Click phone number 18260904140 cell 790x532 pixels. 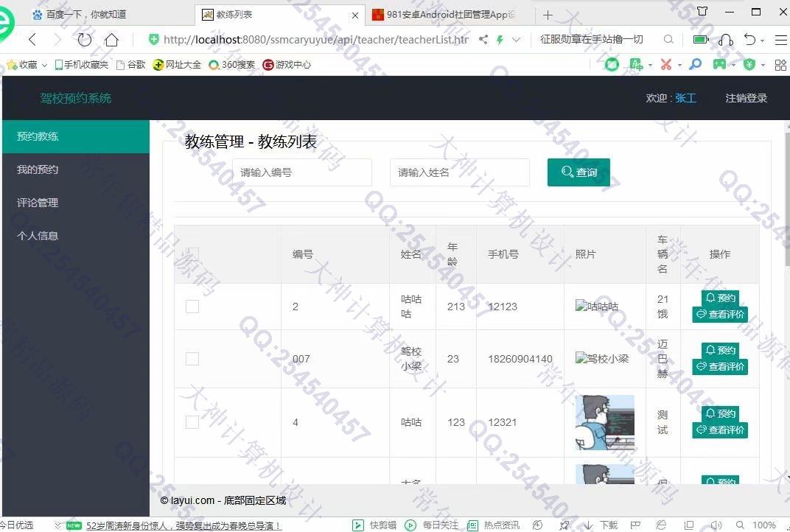point(520,359)
